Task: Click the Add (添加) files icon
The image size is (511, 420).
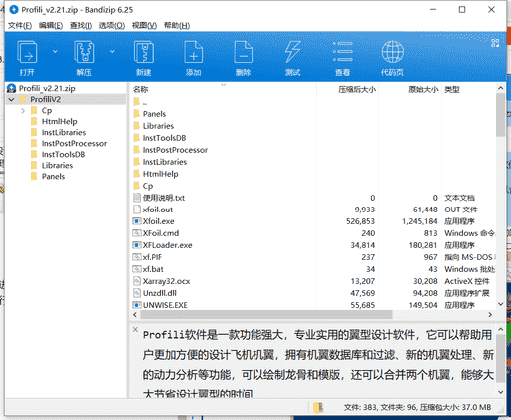Action: tap(194, 52)
